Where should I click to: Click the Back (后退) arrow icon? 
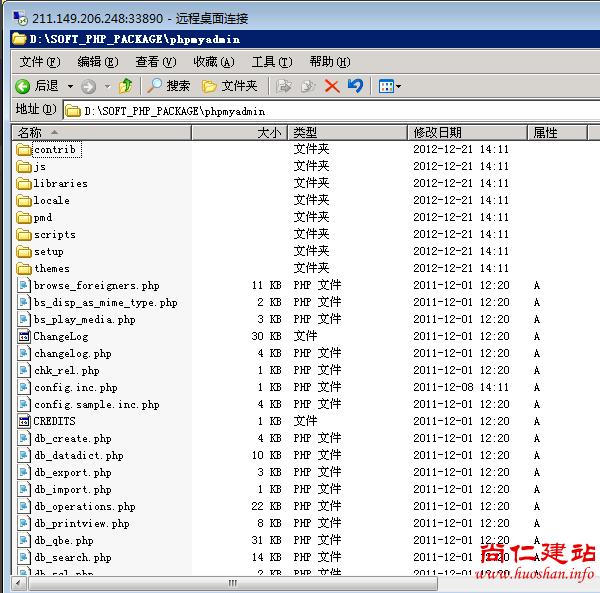[22, 86]
